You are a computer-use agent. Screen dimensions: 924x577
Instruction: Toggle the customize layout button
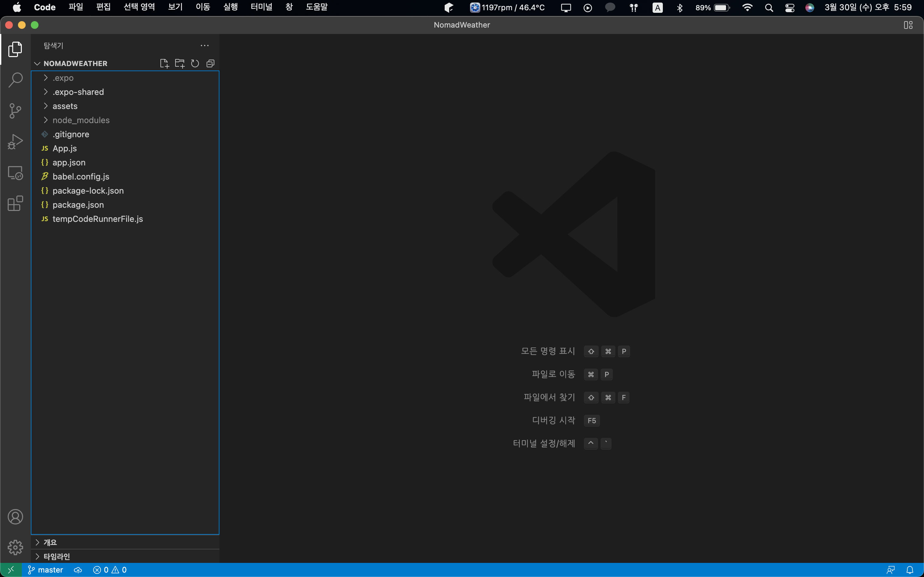[x=908, y=25]
